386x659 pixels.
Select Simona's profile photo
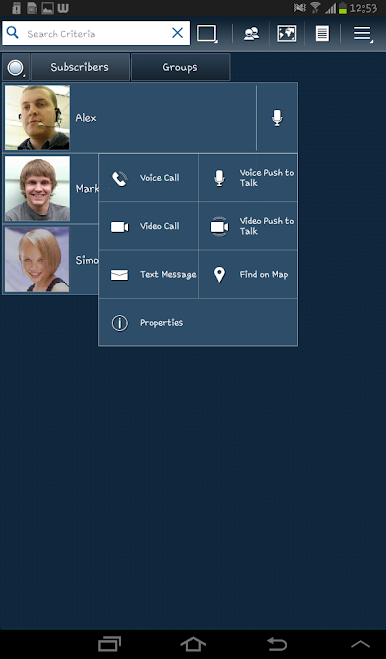coord(37,259)
